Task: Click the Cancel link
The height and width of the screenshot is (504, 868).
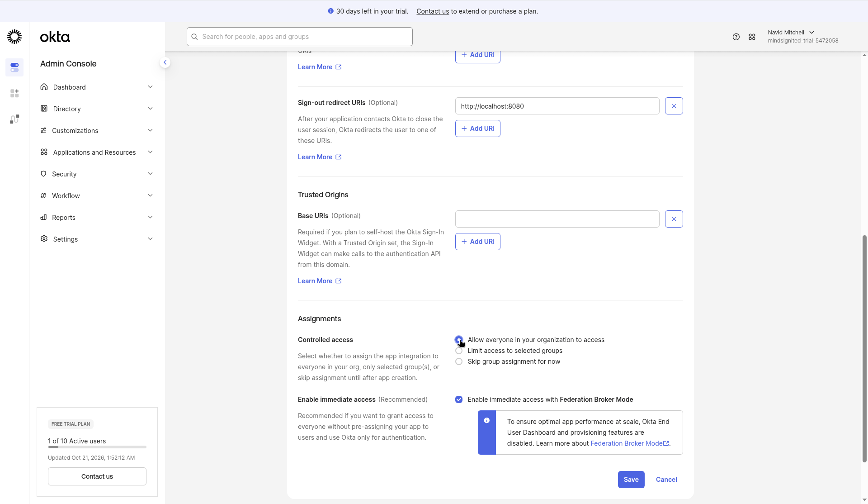Action: coord(666,480)
